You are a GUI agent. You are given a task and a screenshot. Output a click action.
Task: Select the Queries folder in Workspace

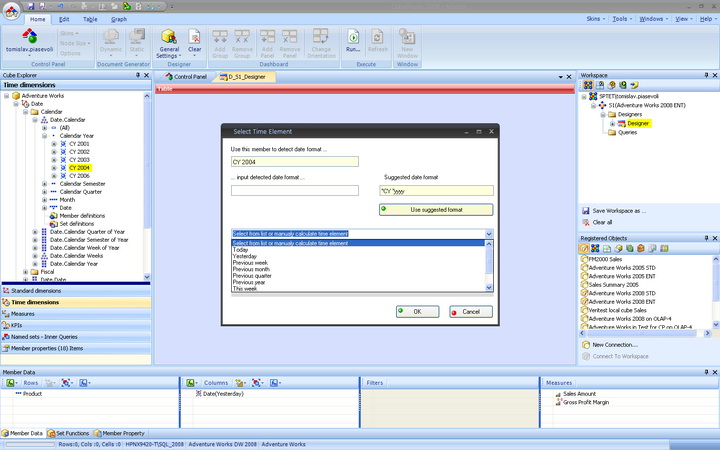[627, 133]
